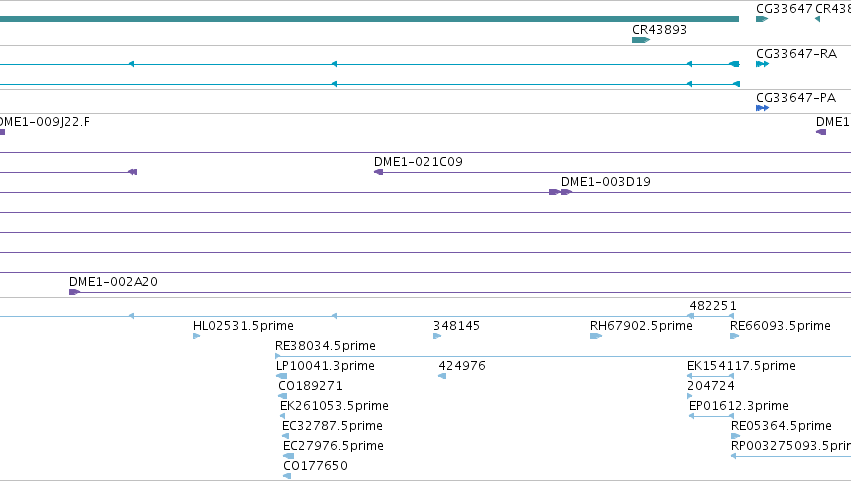
Task: Click the CR43893 gene label
Action: pyautogui.click(x=659, y=30)
